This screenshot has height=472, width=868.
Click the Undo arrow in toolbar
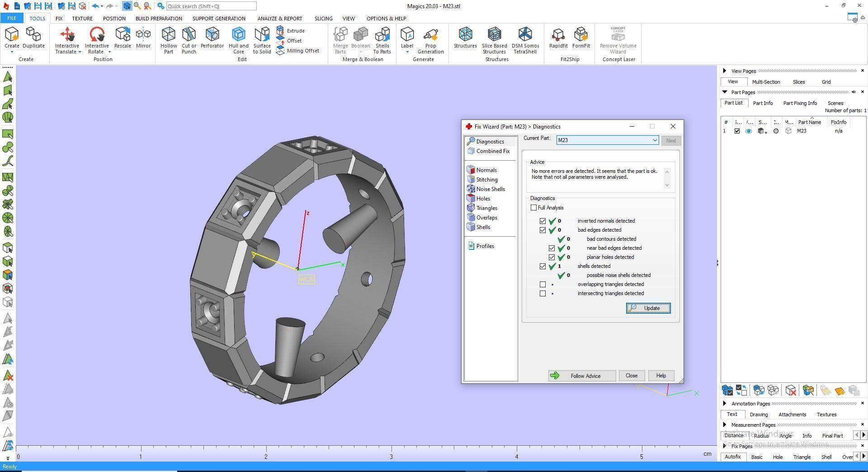click(x=95, y=6)
